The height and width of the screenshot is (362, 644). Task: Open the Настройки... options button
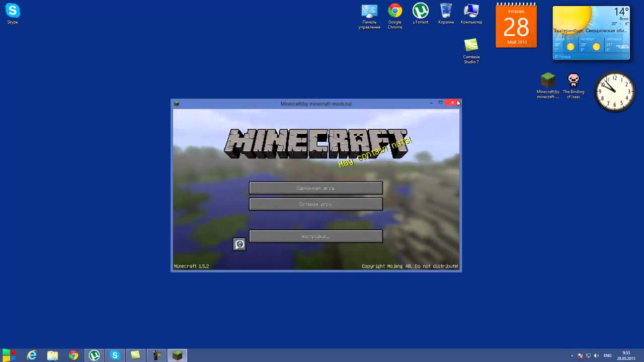click(316, 236)
